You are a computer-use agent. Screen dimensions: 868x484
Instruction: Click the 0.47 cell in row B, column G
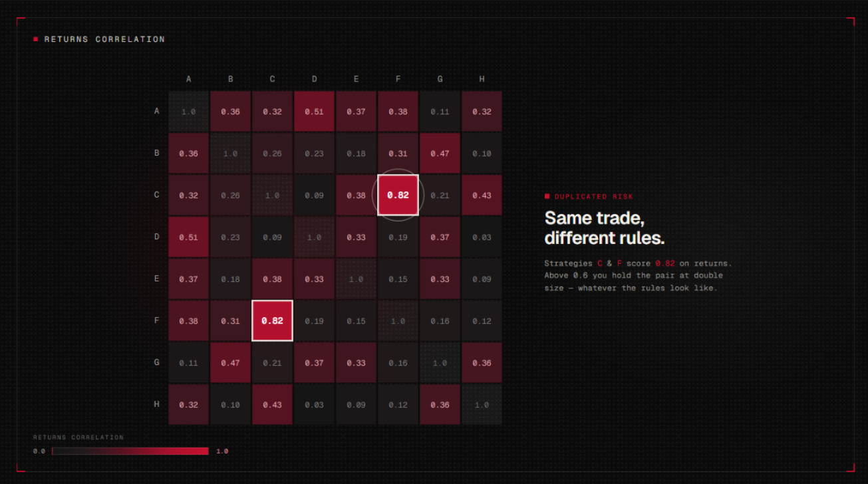click(x=440, y=153)
